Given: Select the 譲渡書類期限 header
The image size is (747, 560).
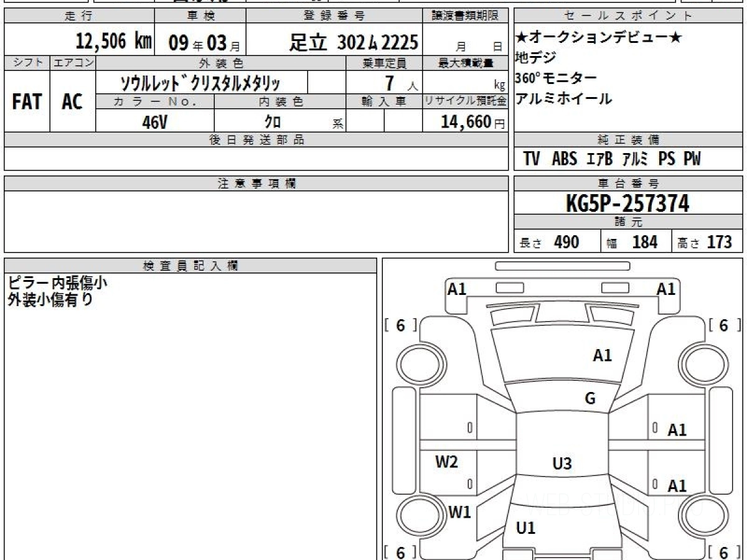Looking at the screenshot, I should [466, 16].
